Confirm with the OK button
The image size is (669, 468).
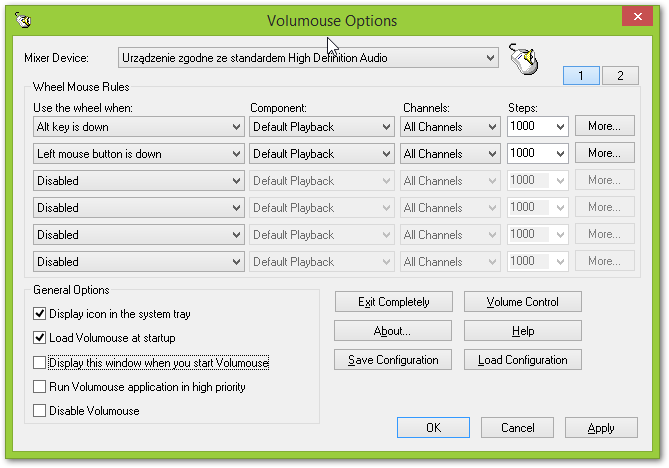(x=433, y=427)
